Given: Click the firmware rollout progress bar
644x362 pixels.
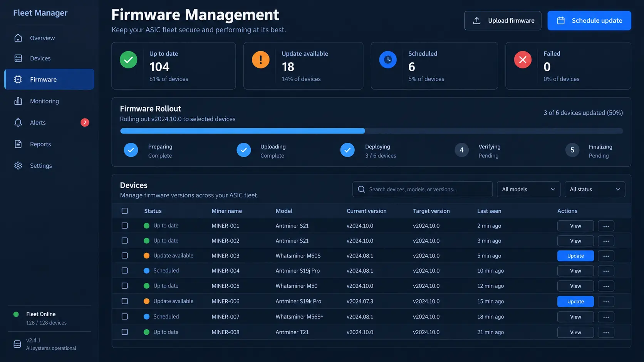Looking at the screenshot, I should click(x=371, y=131).
